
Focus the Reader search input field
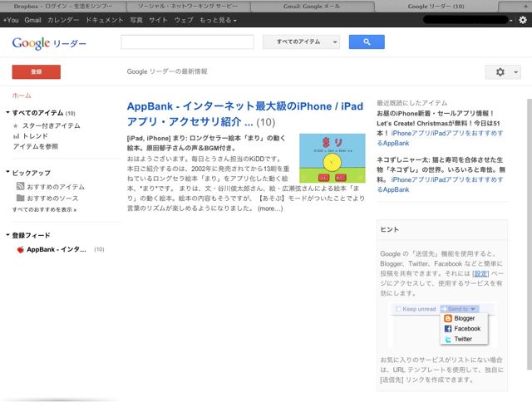(187, 42)
